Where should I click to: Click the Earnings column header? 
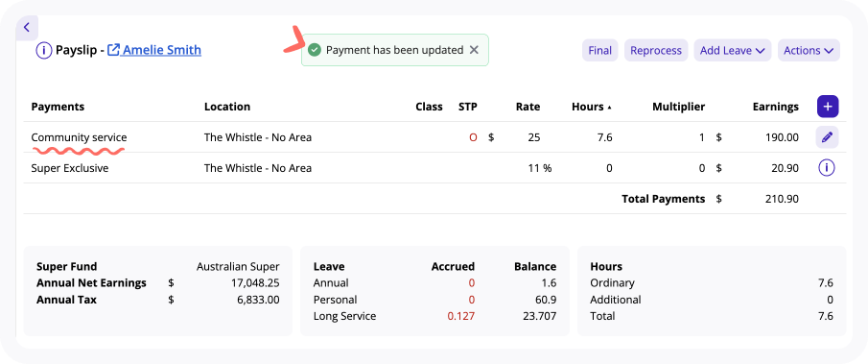click(x=776, y=107)
